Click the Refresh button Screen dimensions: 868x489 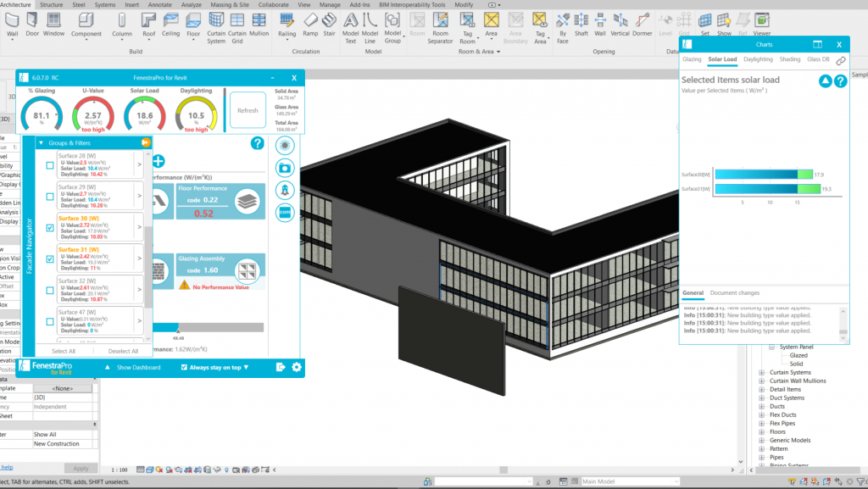click(x=248, y=110)
